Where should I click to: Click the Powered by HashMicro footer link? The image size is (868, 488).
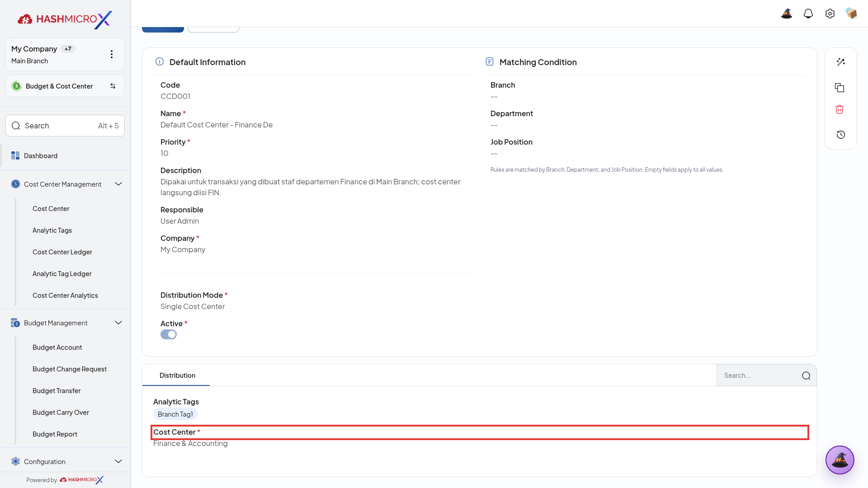click(65, 480)
